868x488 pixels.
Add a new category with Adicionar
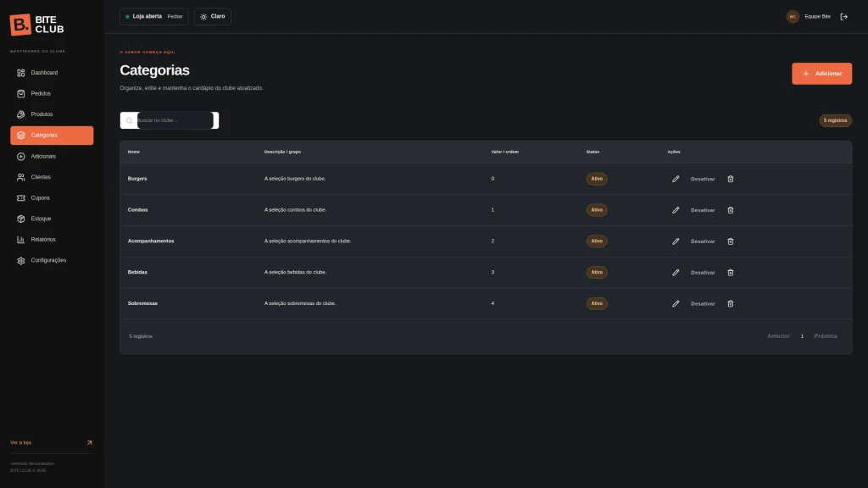[821, 74]
